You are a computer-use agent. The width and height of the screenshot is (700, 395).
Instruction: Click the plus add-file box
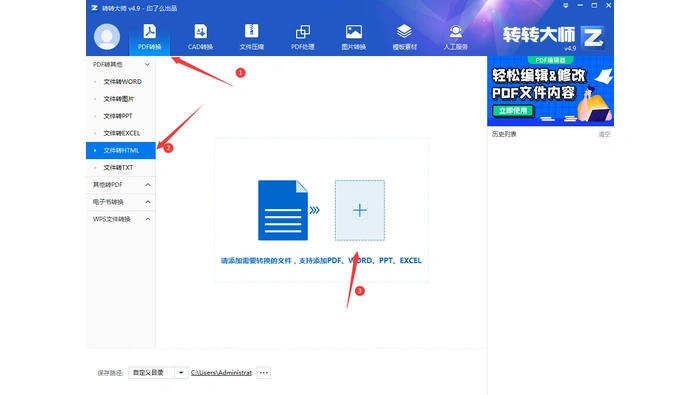click(x=360, y=210)
